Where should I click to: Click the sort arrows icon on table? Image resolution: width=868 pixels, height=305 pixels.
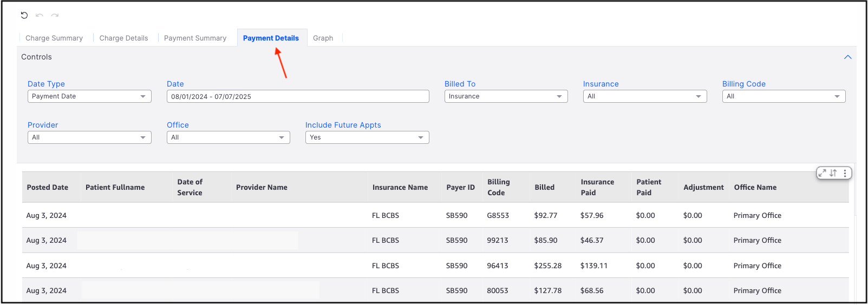click(x=833, y=173)
